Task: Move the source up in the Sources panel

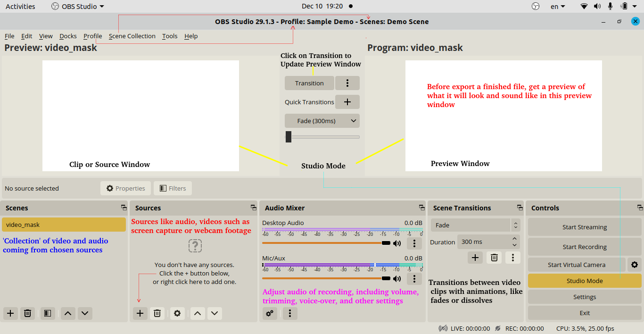Action: [198, 313]
